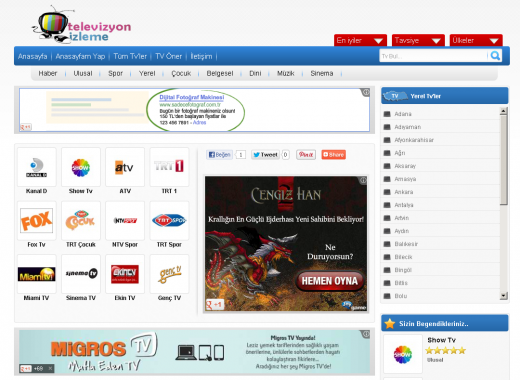Image resolution: width=520 pixels, height=380 pixels.
Task: Click the Yerel Tvler scrollbar thumb
Action: point(504,160)
